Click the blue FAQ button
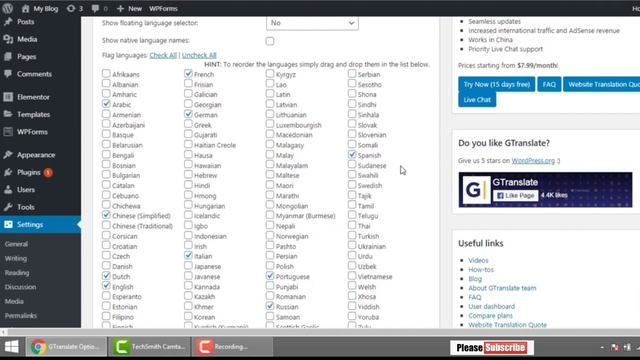 (549, 84)
